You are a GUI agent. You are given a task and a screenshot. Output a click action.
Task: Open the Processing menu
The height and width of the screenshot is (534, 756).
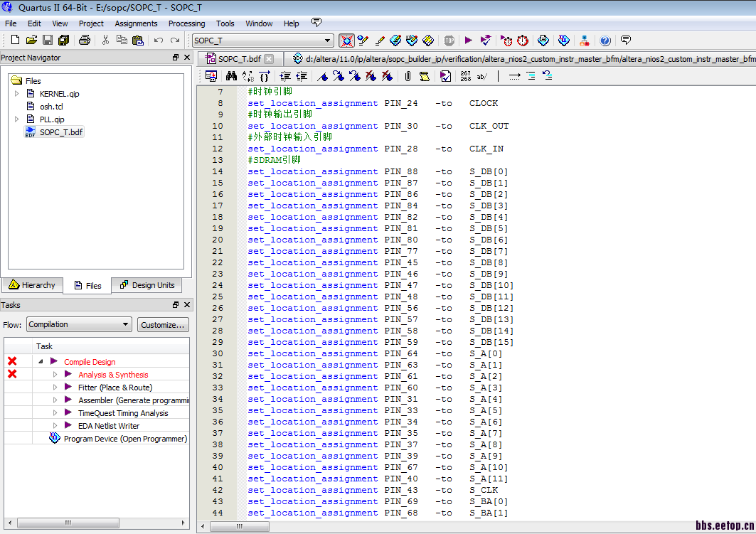pos(186,23)
